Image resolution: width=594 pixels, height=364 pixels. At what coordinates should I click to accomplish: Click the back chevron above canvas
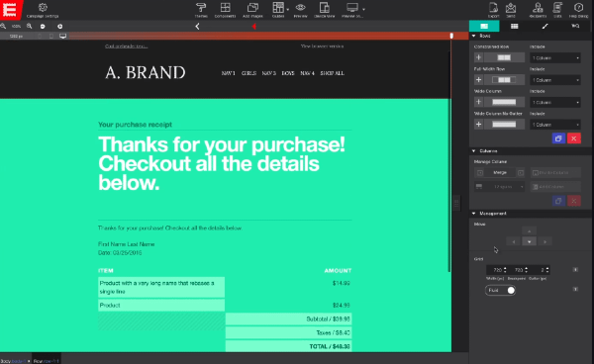click(x=197, y=26)
